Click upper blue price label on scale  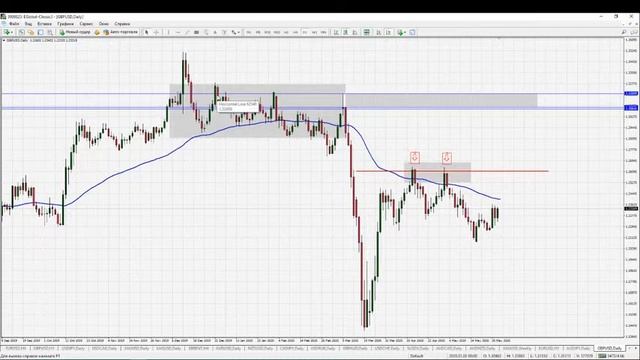tap(631, 93)
